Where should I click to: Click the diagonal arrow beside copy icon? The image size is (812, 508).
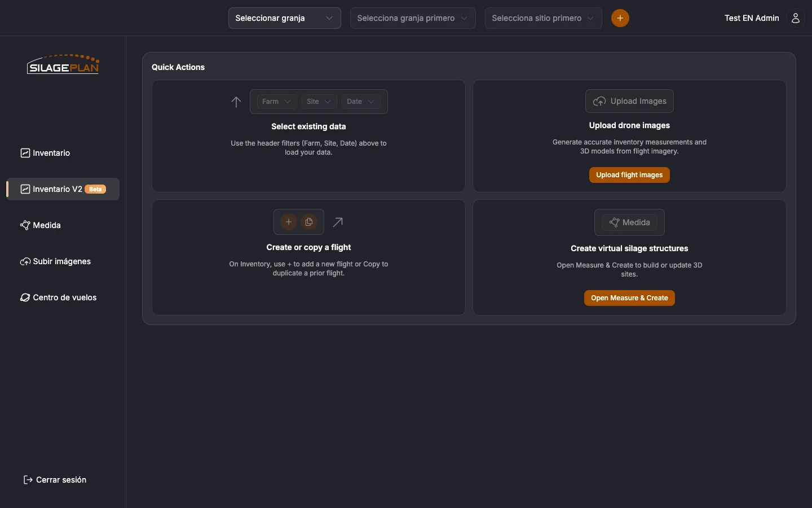pyautogui.click(x=338, y=222)
